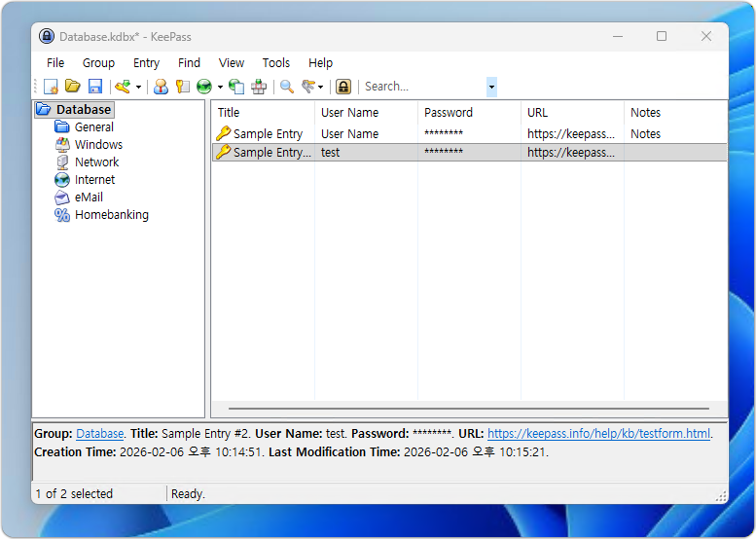Click the Open URL globe icon
The width and height of the screenshot is (756, 539).
pyautogui.click(x=203, y=87)
